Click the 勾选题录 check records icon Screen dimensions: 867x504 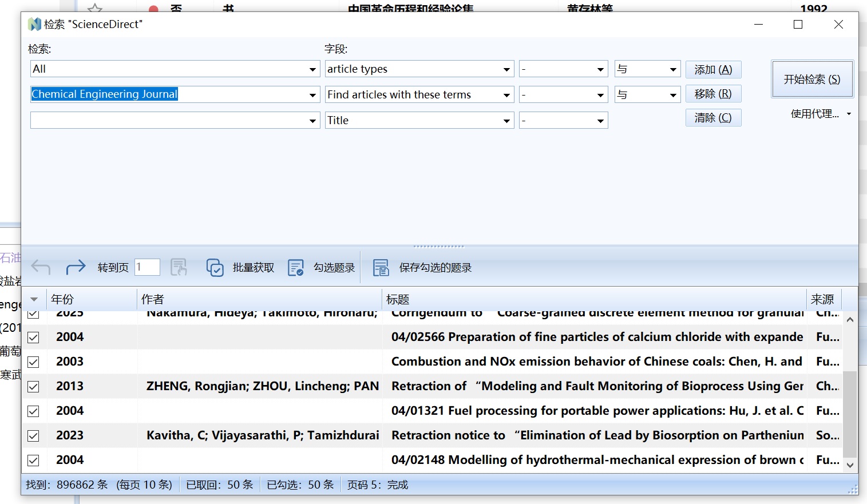pos(295,267)
